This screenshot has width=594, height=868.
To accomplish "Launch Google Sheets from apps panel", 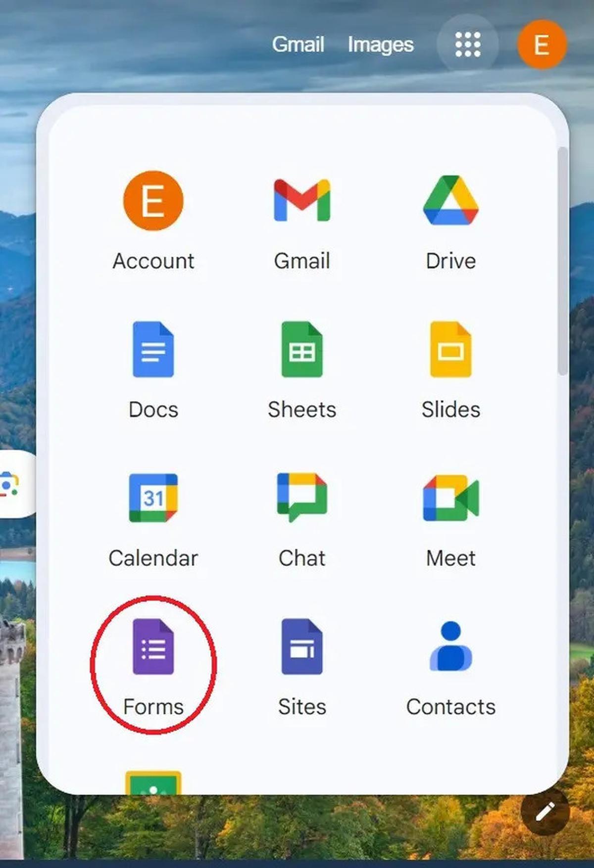I will (x=302, y=349).
